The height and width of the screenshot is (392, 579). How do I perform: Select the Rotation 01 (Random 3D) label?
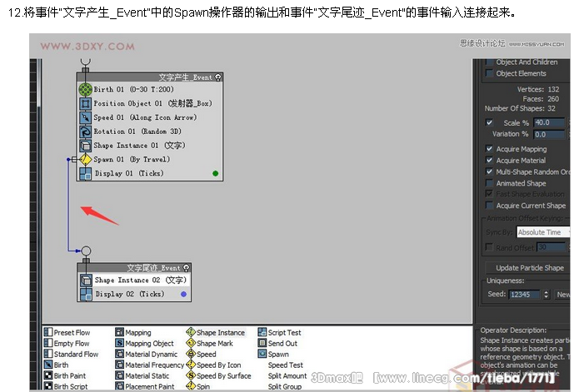pyautogui.click(x=137, y=131)
